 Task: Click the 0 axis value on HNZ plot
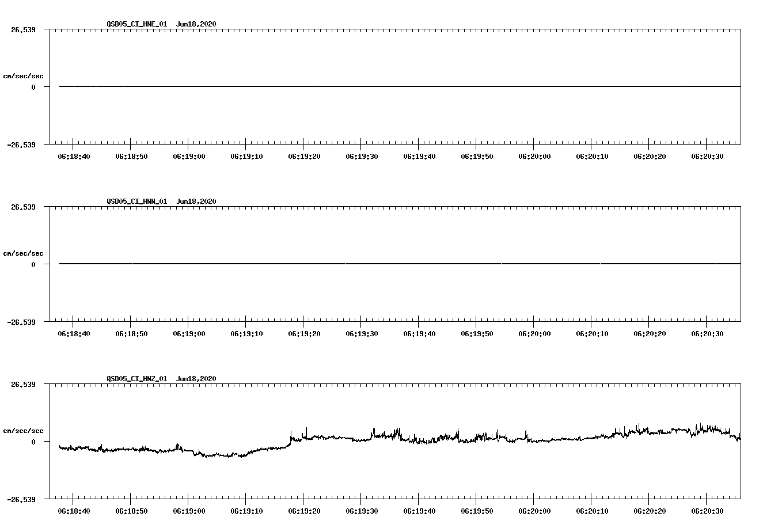[x=33, y=442]
